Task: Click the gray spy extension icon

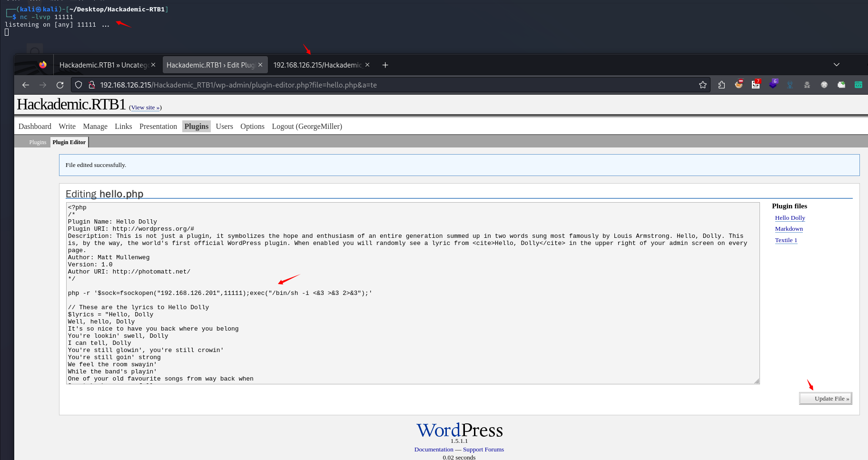Action: pyautogui.click(x=807, y=85)
